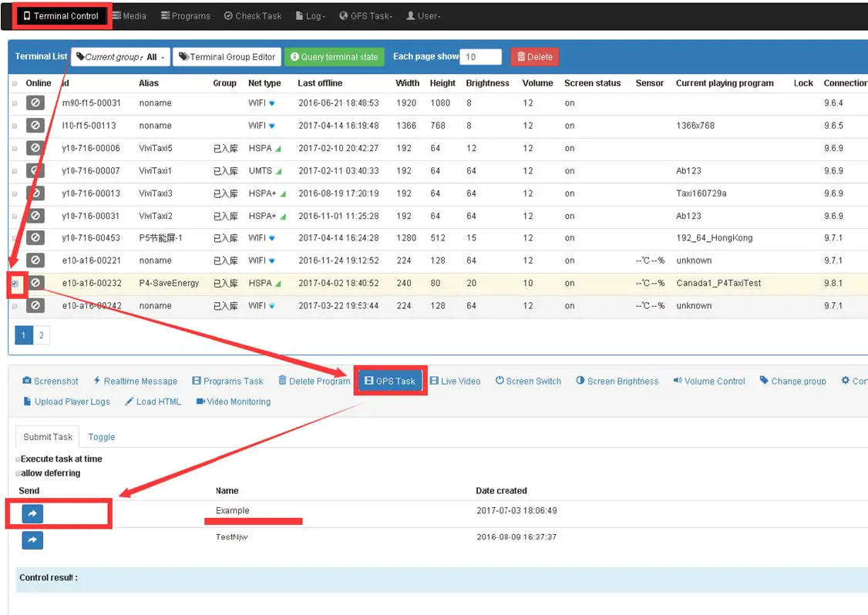868x615 pixels.
Task: Click the red Delete button
Action: 534,57
